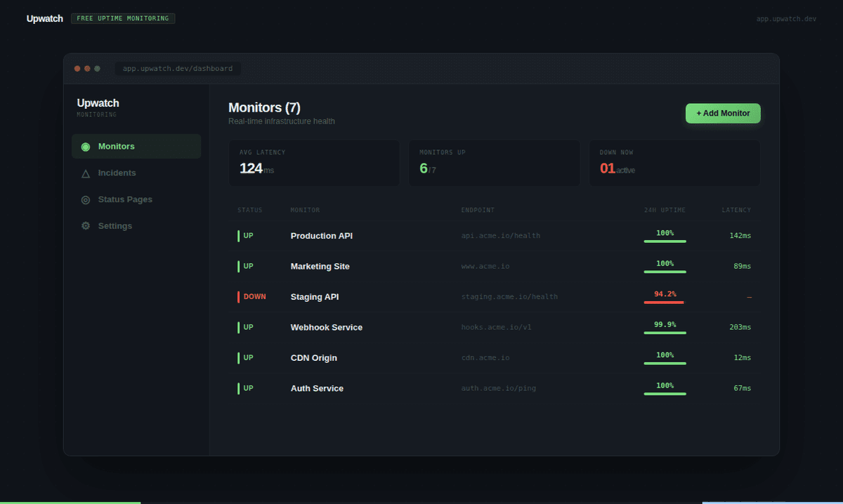The width and height of the screenshot is (843, 504).
Task: Click the FREE UPTIME MONITORING badge
Action: 122,18
